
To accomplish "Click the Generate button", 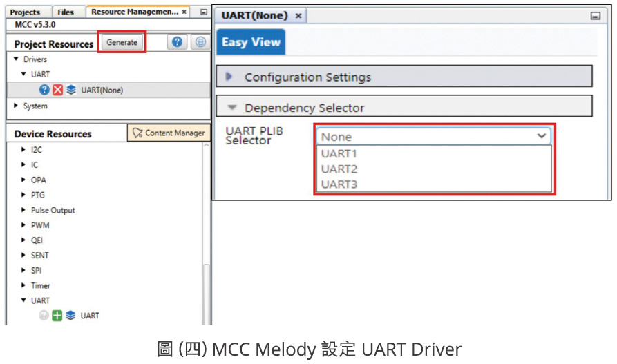I will 122,42.
